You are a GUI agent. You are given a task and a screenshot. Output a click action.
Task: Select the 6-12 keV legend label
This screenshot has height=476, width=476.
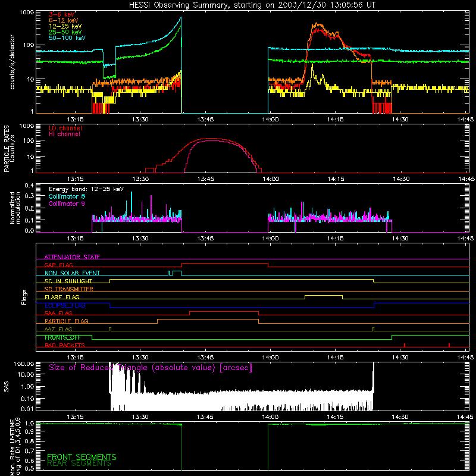[64, 20]
